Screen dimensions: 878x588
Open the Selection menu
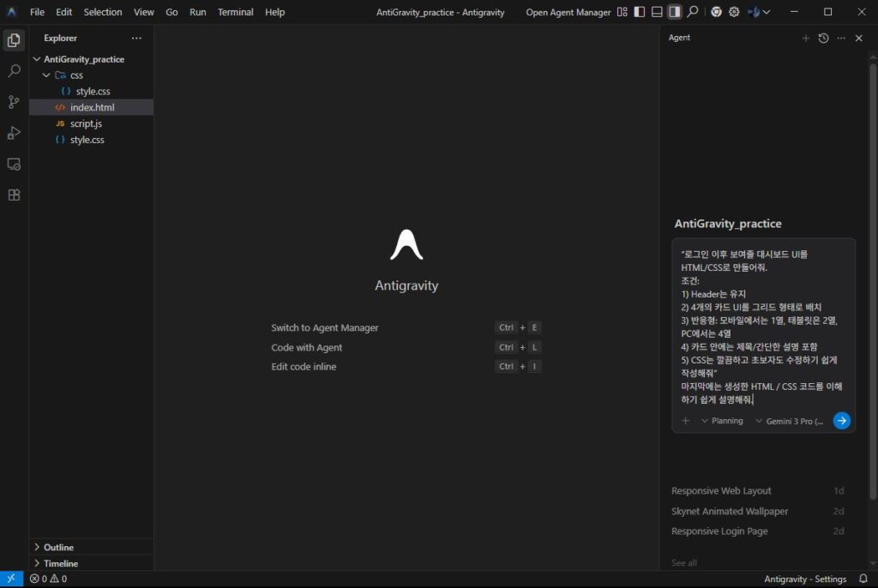tap(103, 12)
